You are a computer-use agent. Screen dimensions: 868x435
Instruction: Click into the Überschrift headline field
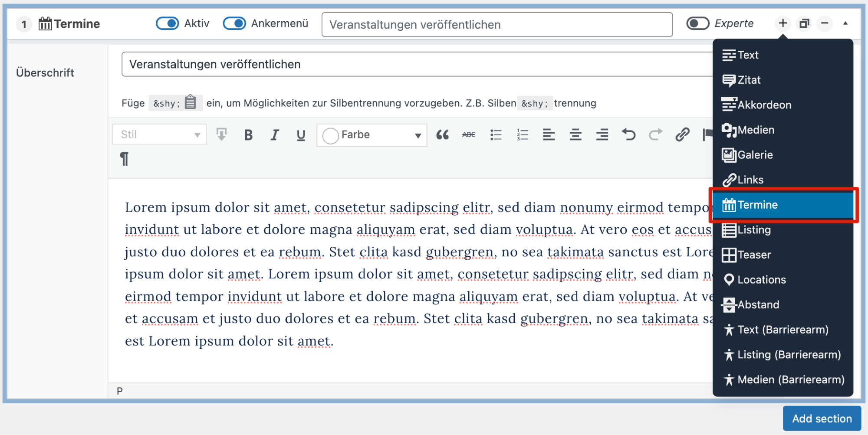[x=417, y=64]
